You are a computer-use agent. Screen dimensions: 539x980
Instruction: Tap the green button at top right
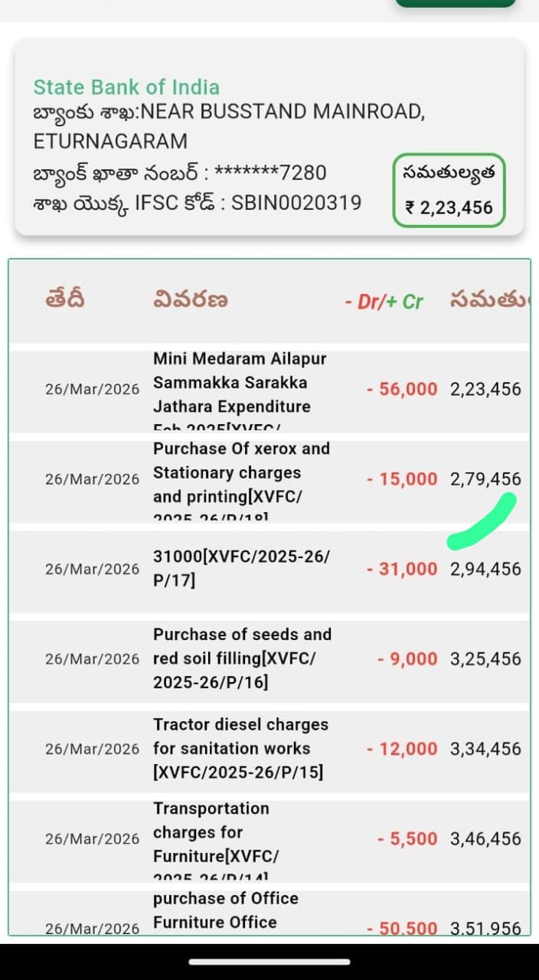(x=456, y=3)
